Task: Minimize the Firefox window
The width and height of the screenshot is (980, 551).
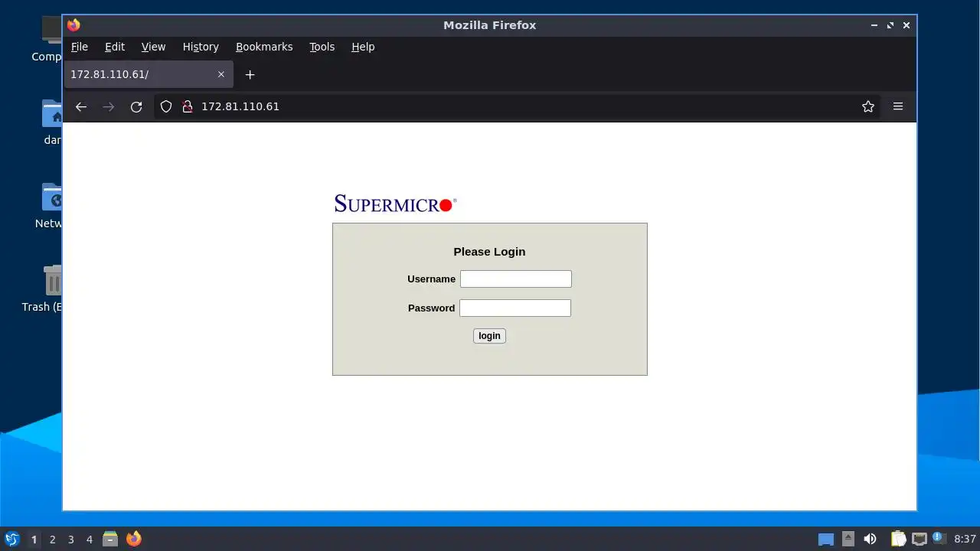Action: [x=874, y=25]
